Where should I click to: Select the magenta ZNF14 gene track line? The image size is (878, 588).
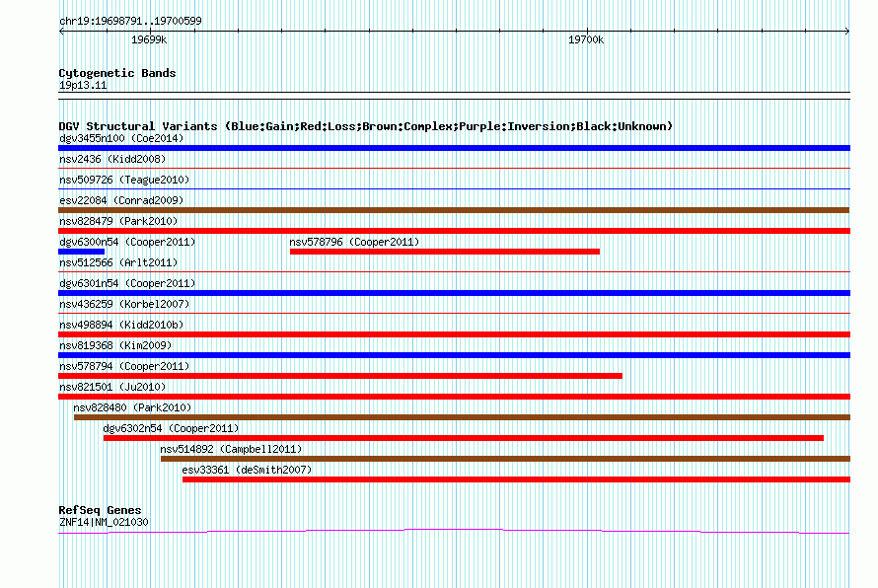click(454, 531)
